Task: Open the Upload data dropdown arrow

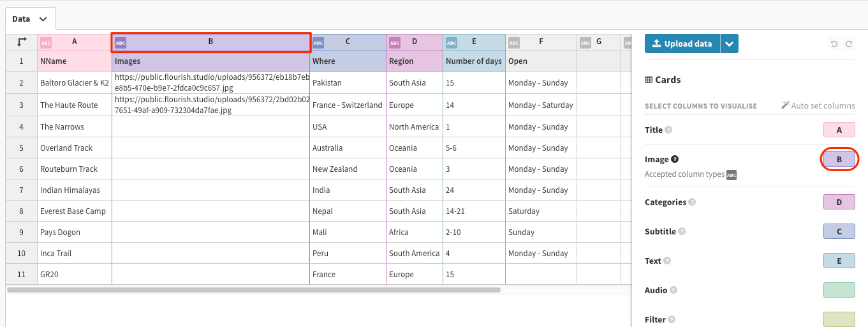Action: point(730,44)
